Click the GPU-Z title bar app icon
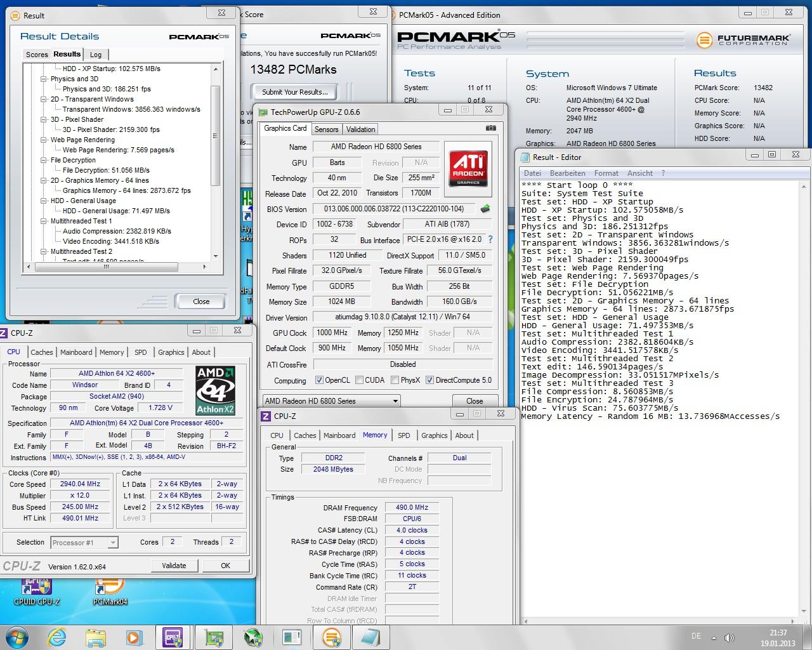 pyautogui.click(x=263, y=112)
